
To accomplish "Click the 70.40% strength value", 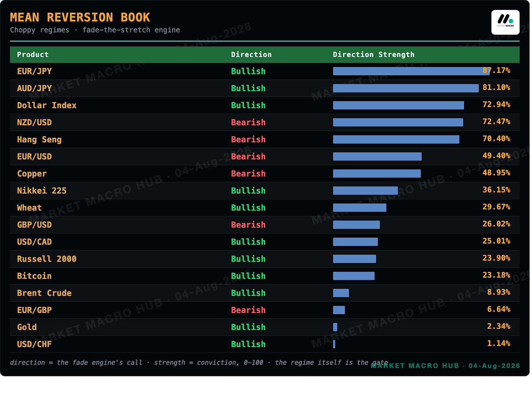I will 496,138.
